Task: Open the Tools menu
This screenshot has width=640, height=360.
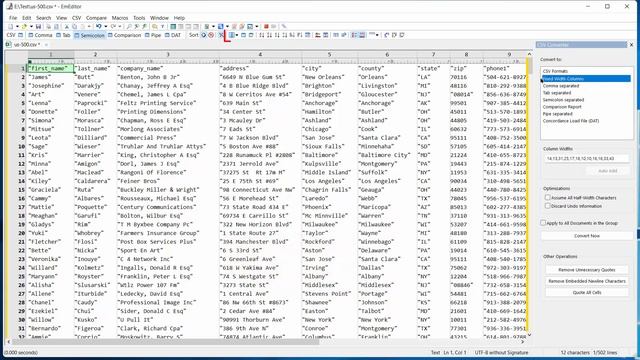Action: tap(139, 18)
